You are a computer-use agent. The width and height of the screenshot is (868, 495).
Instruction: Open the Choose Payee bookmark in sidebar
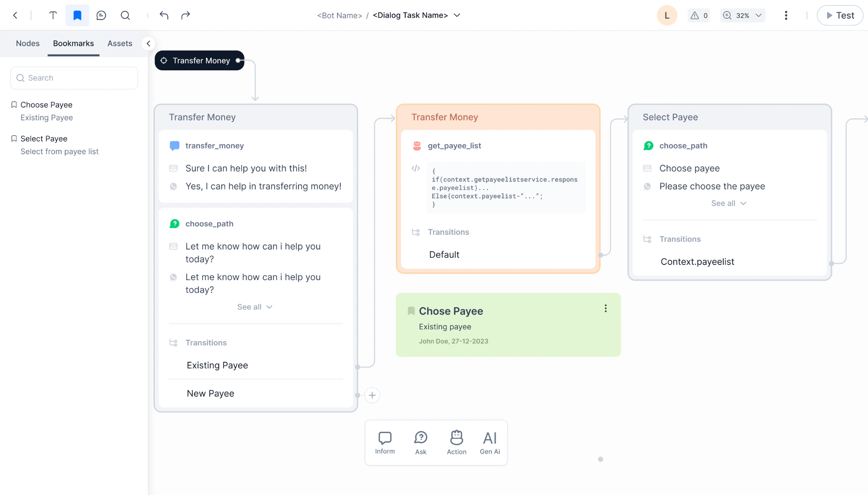(46, 105)
